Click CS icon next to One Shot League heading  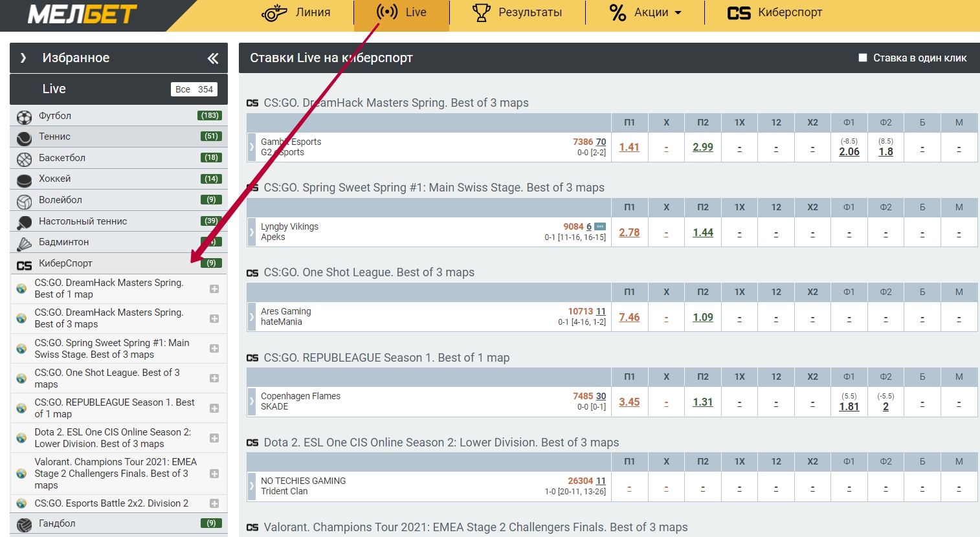[252, 273]
